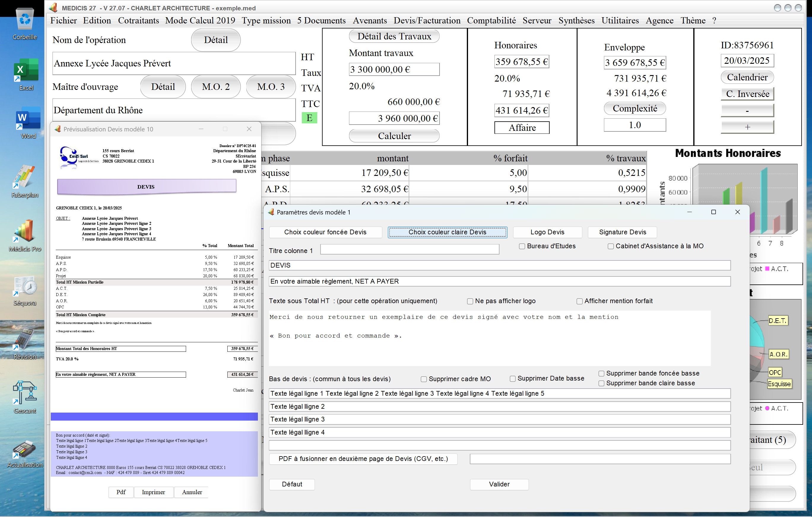Click Pdf button in preview window
This screenshot has width=812, height=517.
tap(121, 492)
